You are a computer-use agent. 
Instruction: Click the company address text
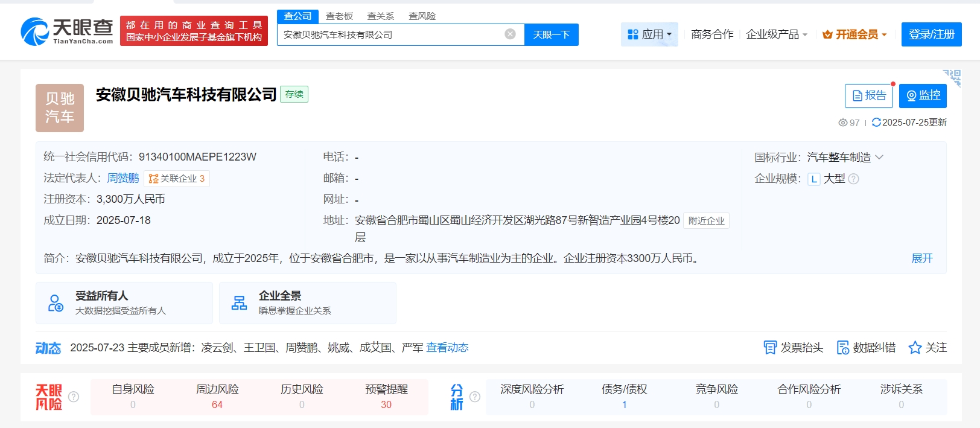(x=517, y=228)
